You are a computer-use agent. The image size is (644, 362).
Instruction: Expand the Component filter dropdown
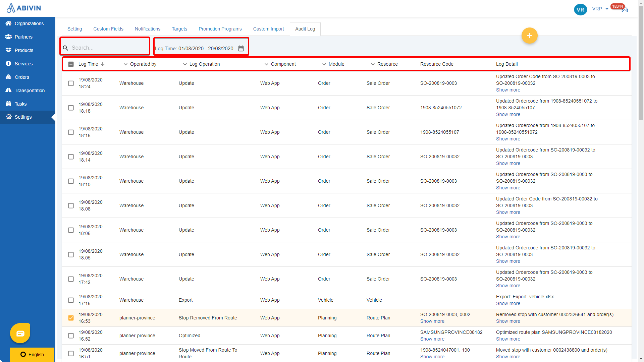(x=266, y=64)
